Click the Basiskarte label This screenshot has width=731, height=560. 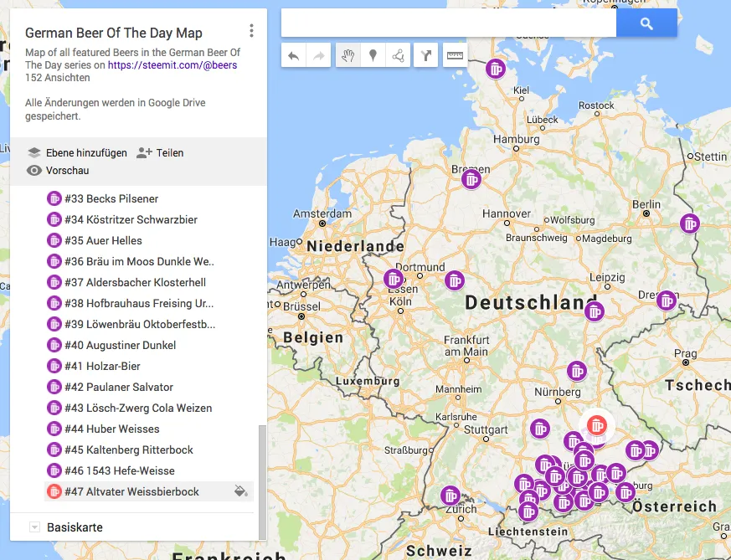point(75,527)
